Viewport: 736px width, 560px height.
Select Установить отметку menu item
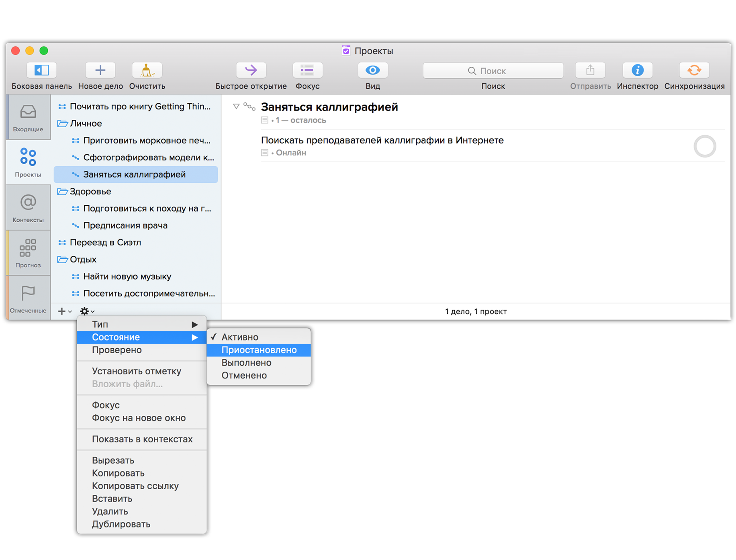click(142, 371)
